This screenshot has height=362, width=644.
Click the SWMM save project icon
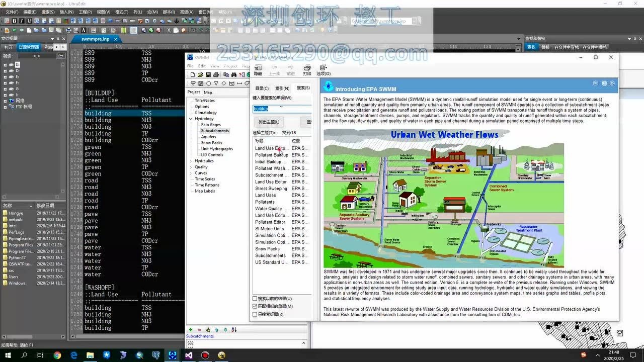208,75
